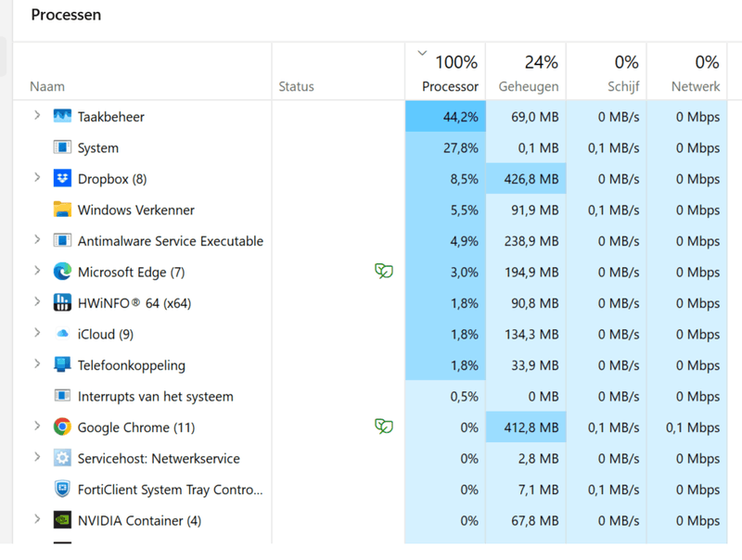Screen dimensions: 742x560
Task: Click the iCloud cloud icon
Action: (62, 334)
